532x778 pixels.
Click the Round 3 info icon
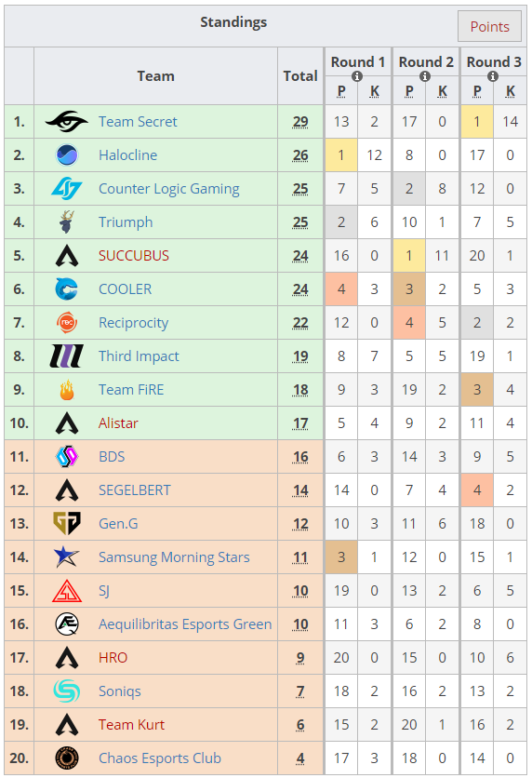coord(493,76)
